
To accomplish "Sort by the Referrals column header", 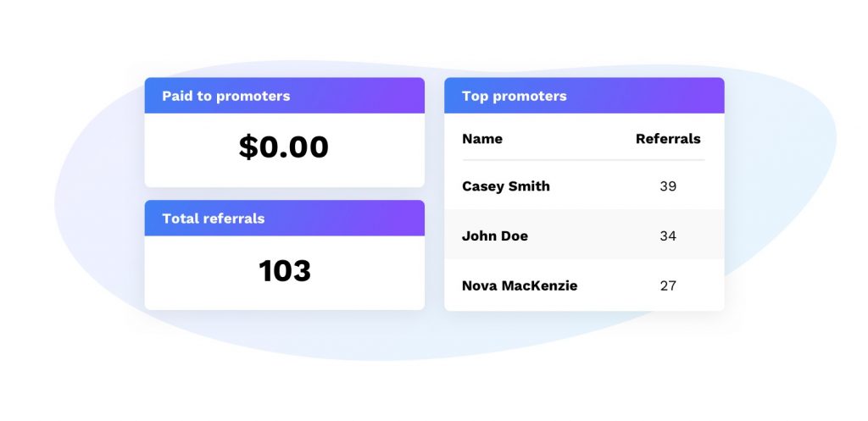I will point(668,139).
